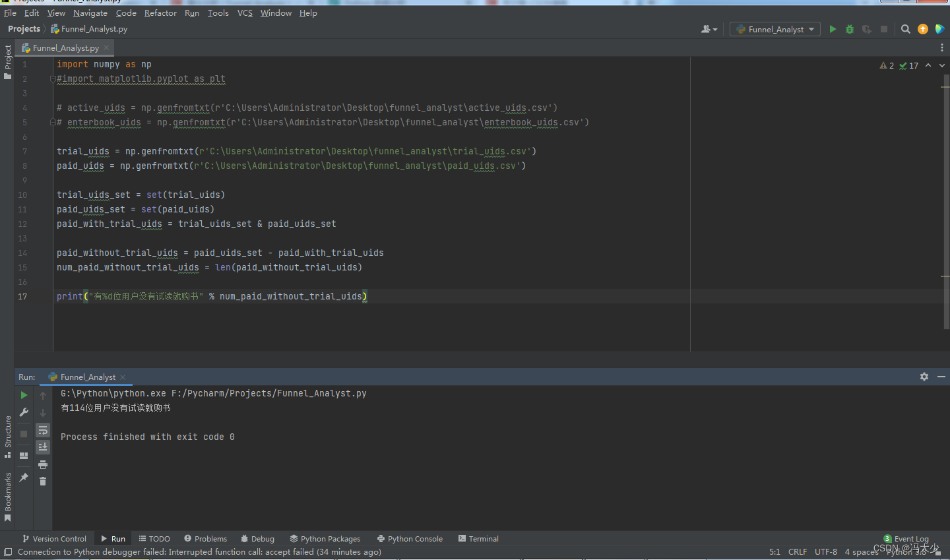The height and width of the screenshot is (560, 950).
Task: Click Funnel_Analyst.py breadcrumb in navigation bar
Action: click(x=89, y=29)
